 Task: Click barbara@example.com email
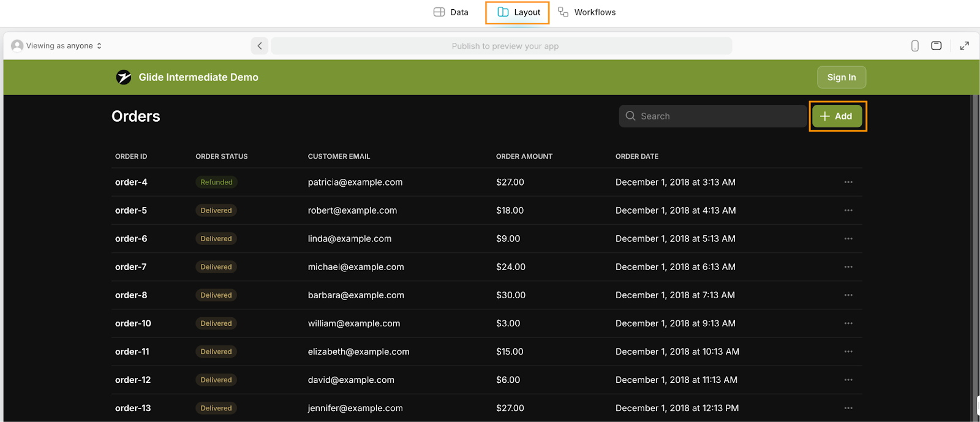[356, 295]
